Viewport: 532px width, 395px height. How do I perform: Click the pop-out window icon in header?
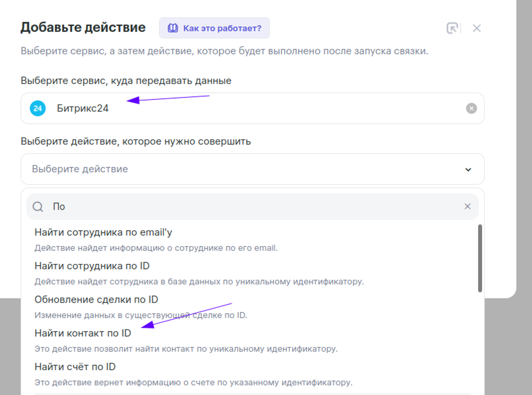[452, 28]
